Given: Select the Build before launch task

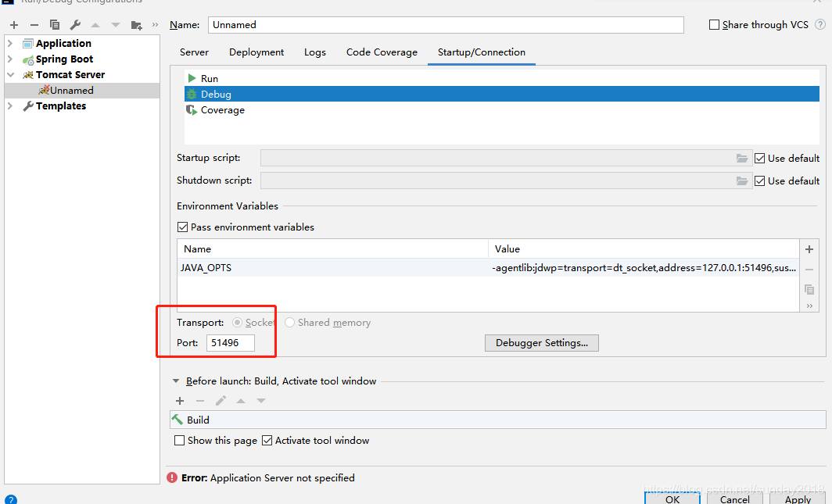Looking at the screenshot, I should coord(497,420).
